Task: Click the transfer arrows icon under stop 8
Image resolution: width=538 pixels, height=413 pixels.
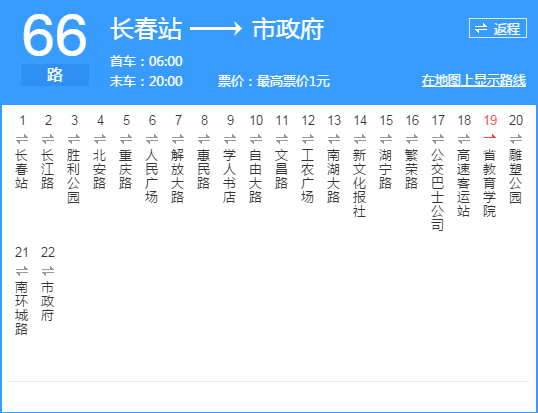Action: [204, 139]
